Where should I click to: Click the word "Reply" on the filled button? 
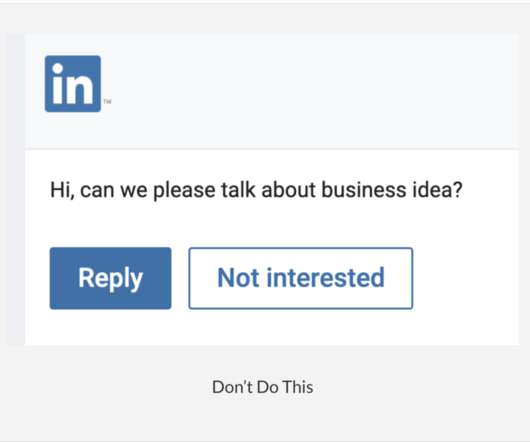[111, 279]
